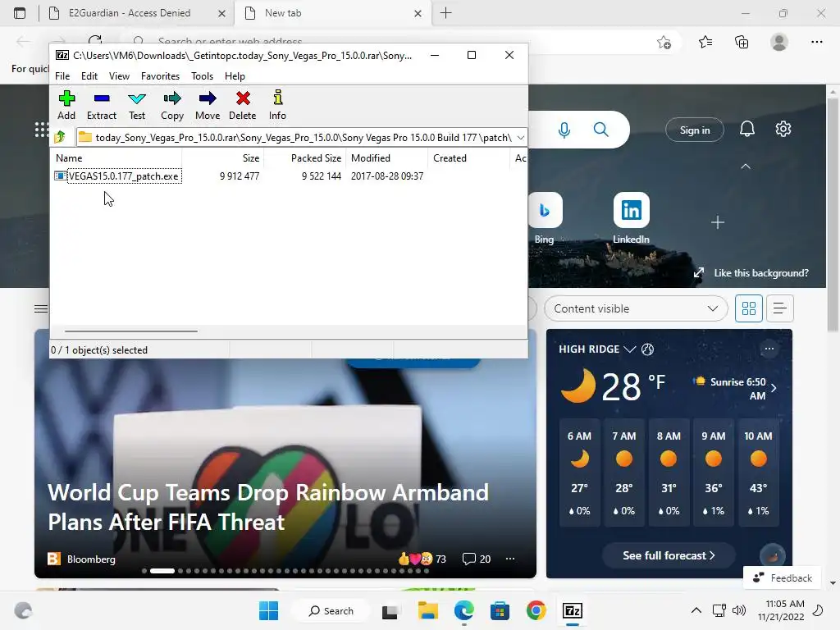This screenshot has height=630, width=840.
Task: Run the Test archive tool
Action: pos(137,106)
